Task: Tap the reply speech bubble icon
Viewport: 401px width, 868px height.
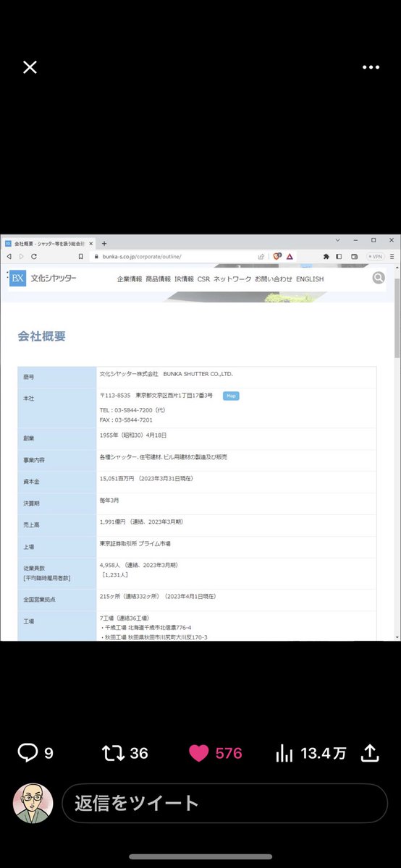Action: pyautogui.click(x=28, y=753)
